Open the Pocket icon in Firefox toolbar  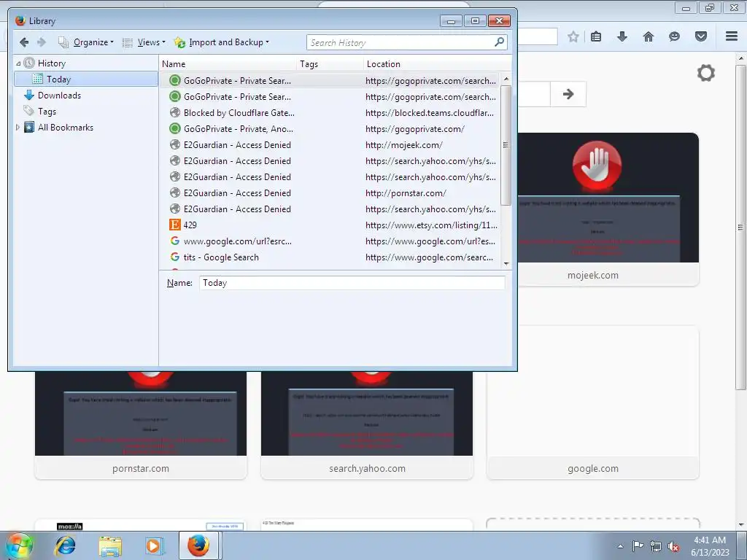(701, 36)
